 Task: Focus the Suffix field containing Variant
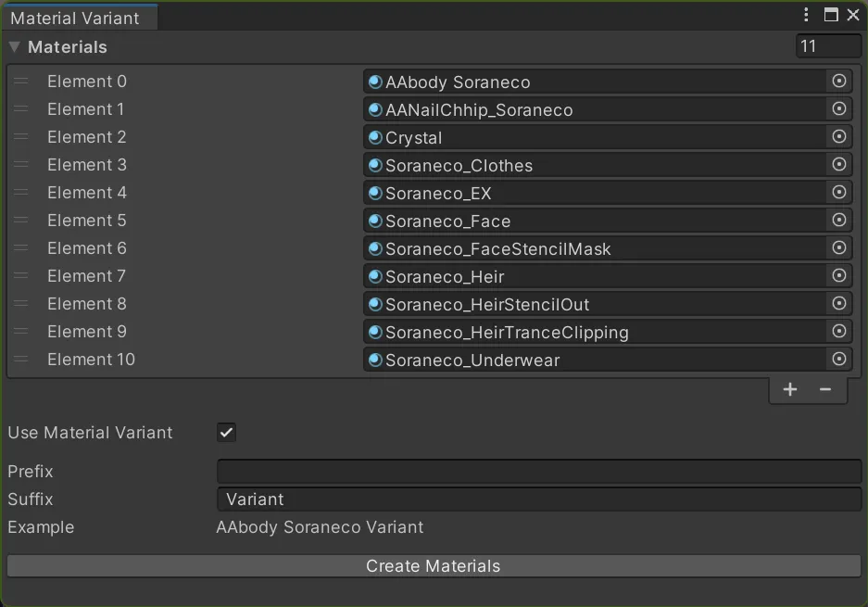point(538,500)
